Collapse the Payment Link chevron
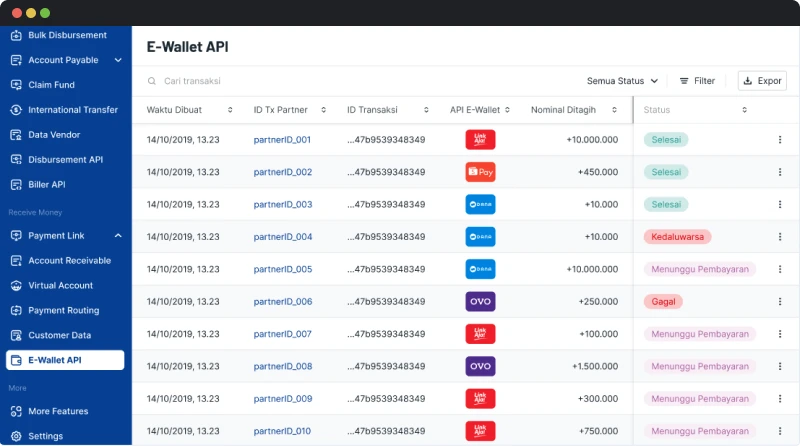Screen dimensions: 800x446 (x=118, y=236)
